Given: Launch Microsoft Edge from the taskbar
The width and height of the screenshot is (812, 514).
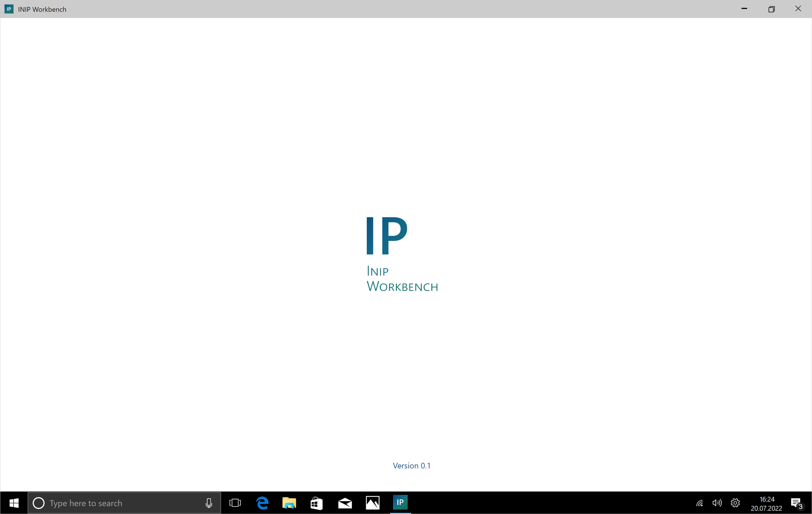Looking at the screenshot, I should click(x=262, y=503).
